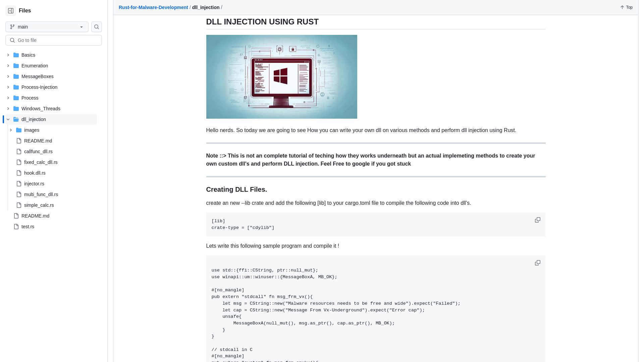Click the callfunc_dll.rs file icon
The image size is (644, 362).
[19, 152]
